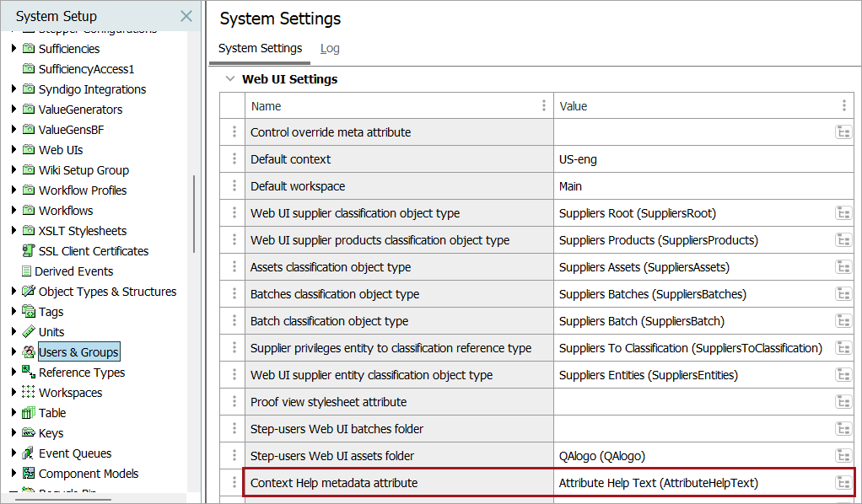Open the Name column options menu

pyautogui.click(x=543, y=106)
